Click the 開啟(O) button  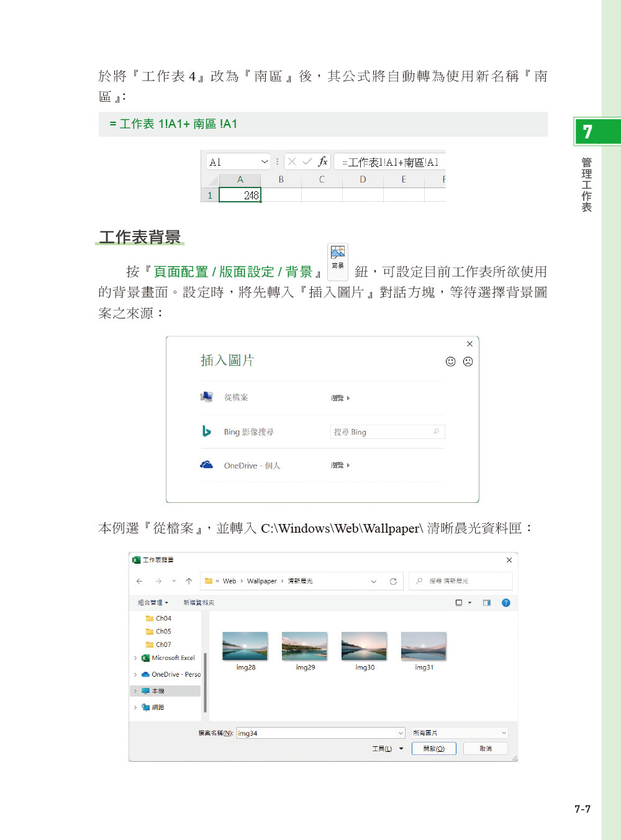point(433,749)
